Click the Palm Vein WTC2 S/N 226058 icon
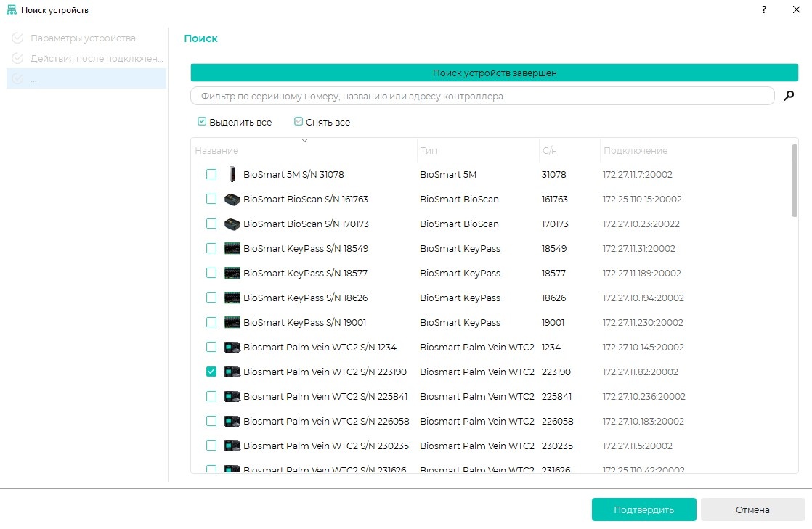Screen dimensions: 812x529 click(232, 422)
